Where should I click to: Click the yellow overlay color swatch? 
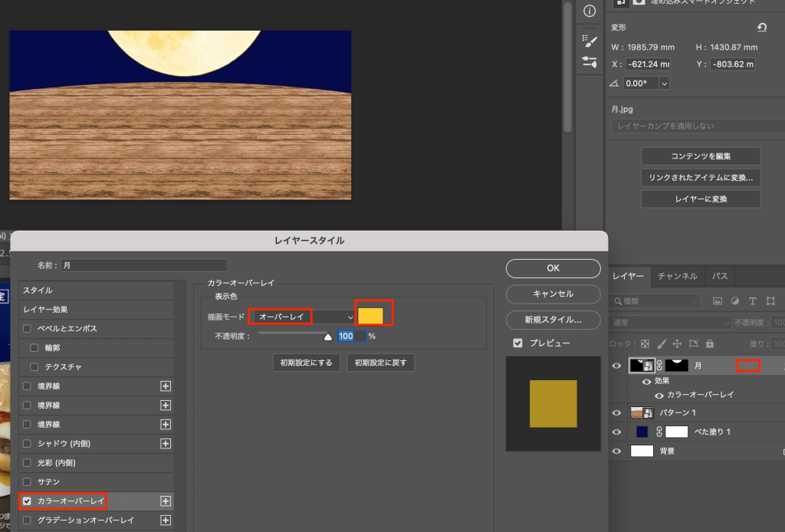(x=371, y=316)
